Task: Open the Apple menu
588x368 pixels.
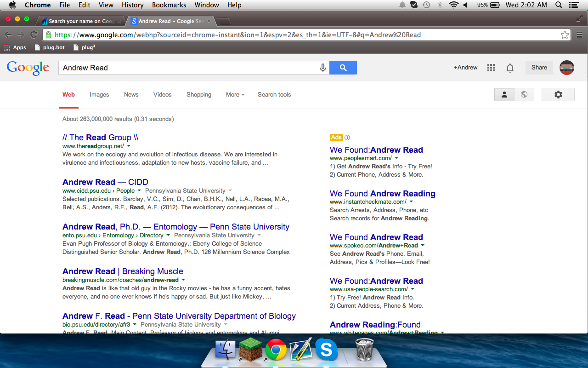Action: (12, 5)
